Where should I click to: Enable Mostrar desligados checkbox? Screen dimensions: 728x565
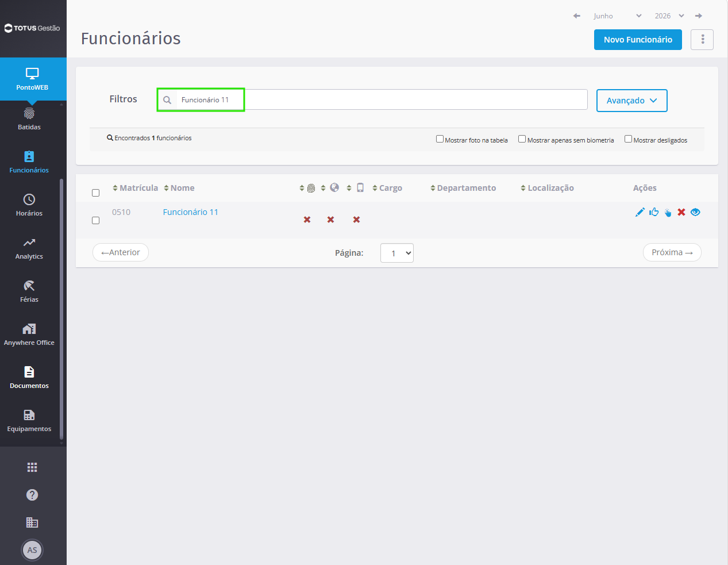(628, 139)
